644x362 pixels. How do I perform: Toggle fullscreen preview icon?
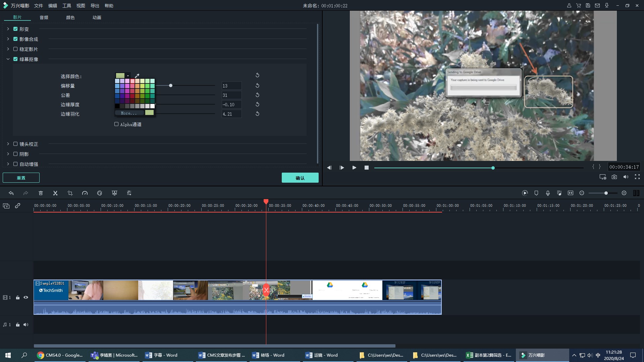coord(637,177)
